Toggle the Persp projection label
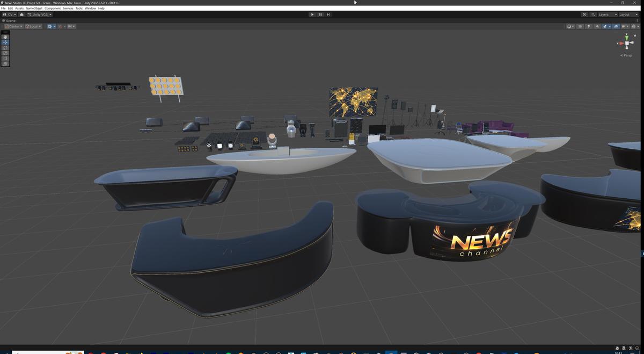The image size is (644, 354). [x=626, y=55]
